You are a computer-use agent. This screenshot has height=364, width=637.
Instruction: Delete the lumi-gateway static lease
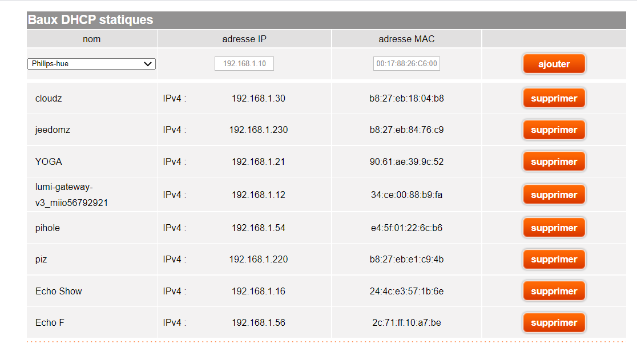pyautogui.click(x=554, y=195)
